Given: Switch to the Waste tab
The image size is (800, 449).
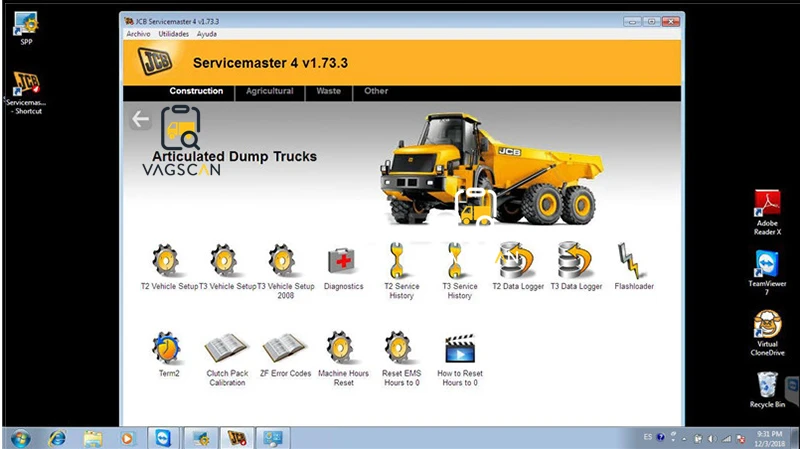Looking at the screenshot, I should coord(329,91).
